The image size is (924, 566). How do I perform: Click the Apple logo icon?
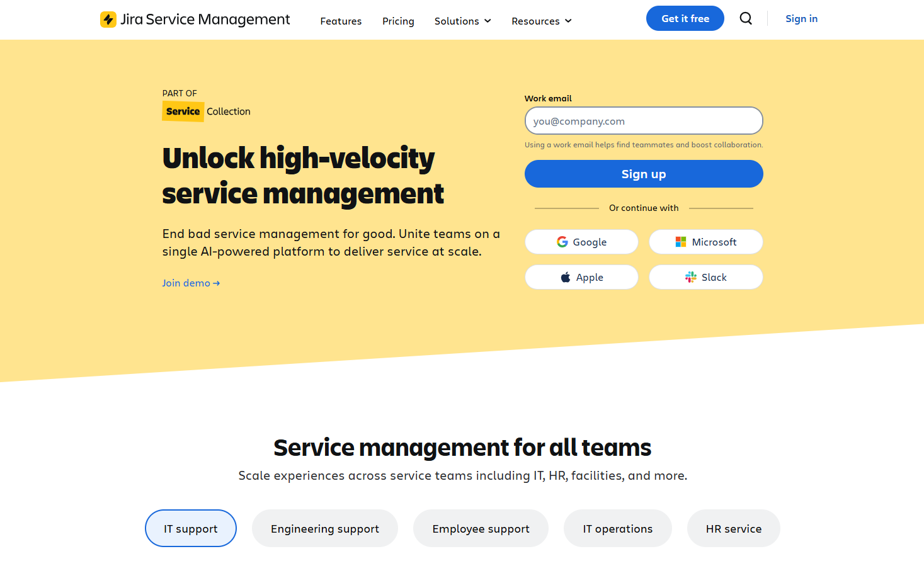(x=566, y=277)
